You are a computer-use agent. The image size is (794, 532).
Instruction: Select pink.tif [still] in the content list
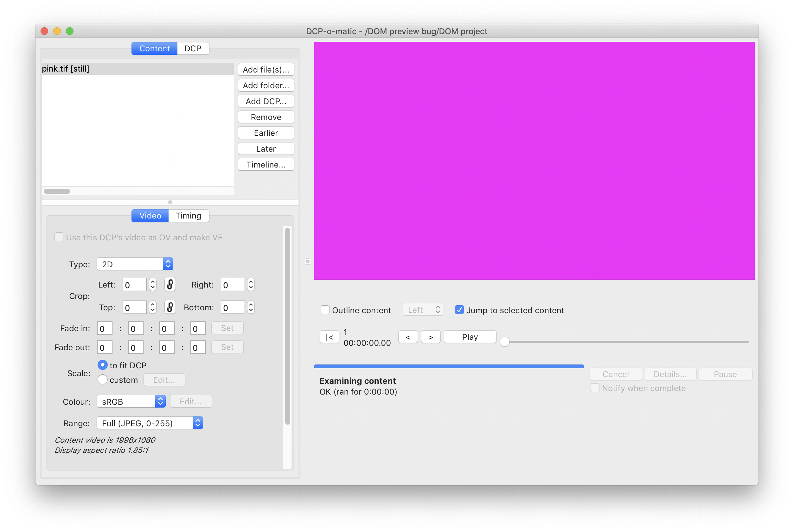click(66, 69)
